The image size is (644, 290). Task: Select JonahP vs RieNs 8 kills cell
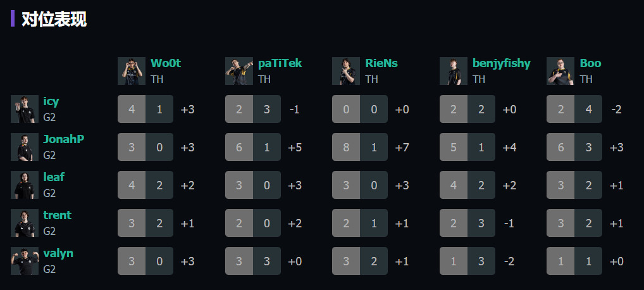click(346, 147)
